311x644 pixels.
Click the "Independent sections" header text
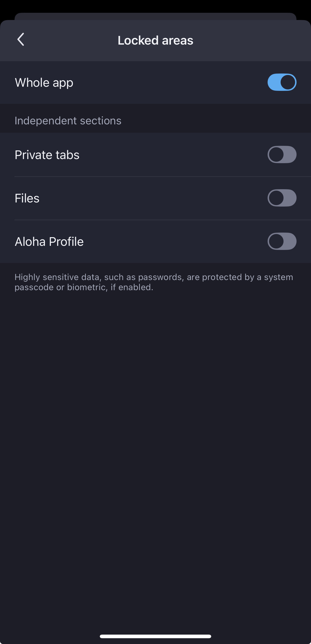(x=68, y=121)
